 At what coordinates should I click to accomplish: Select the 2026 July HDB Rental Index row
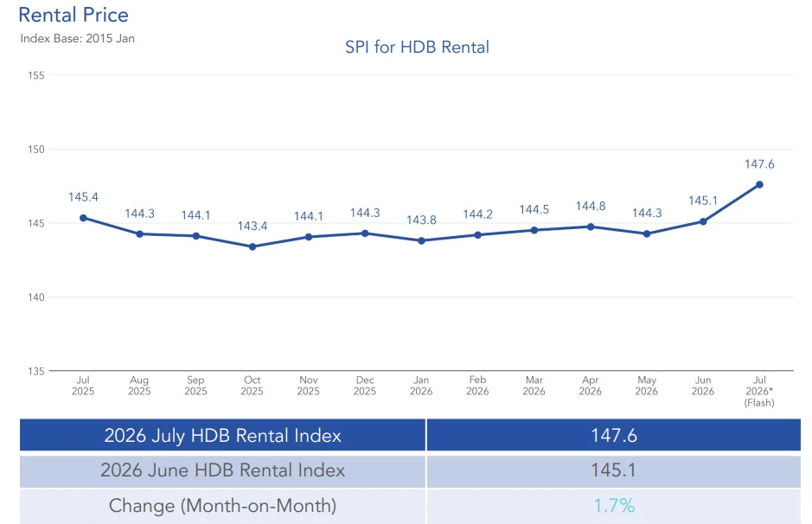pyautogui.click(x=410, y=435)
